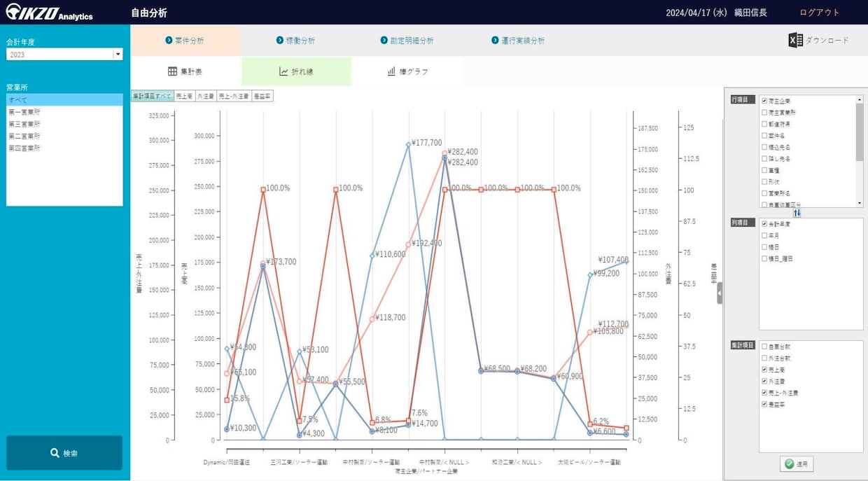Enable the 営業所名 row item checkbox
Image resolution: width=868 pixels, height=481 pixels.
[764, 193]
